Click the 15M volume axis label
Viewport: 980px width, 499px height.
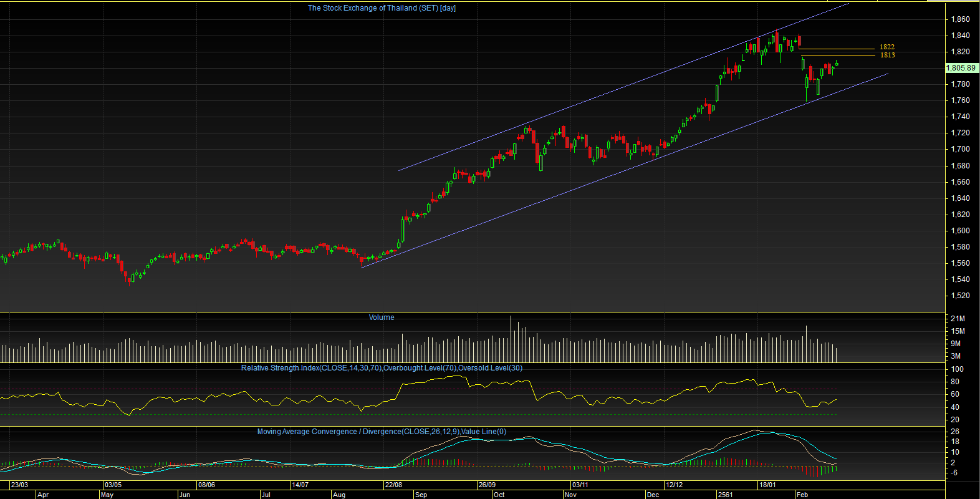click(x=957, y=331)
